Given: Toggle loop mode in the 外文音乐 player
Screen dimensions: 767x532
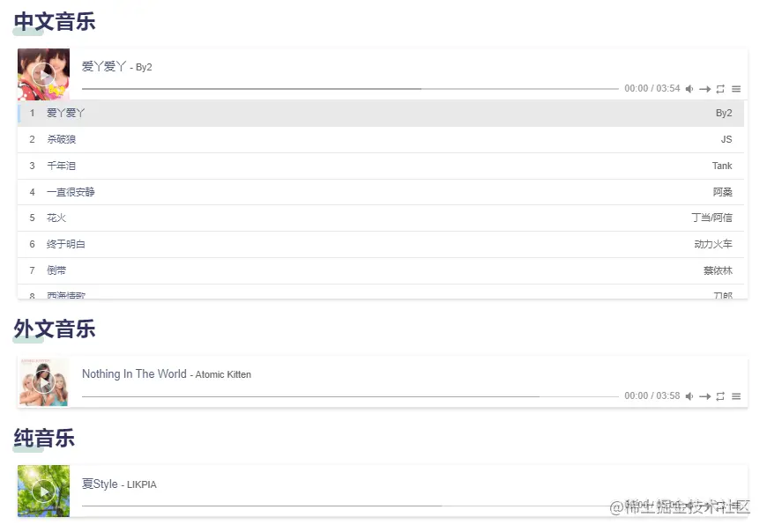Looking at the screenshot, I should (x=720, y=396).
